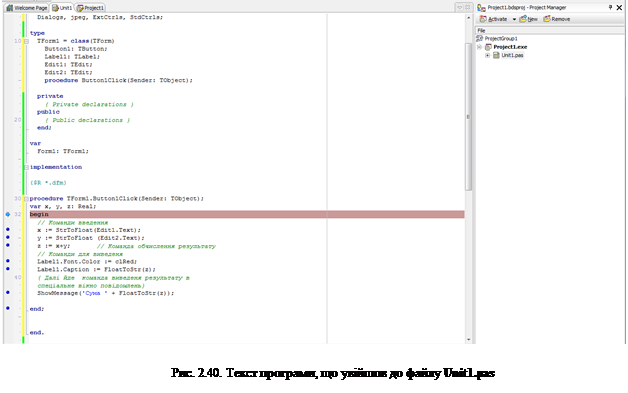
Task: Toggle breakpoint on the highlighted begin line 32
Action: click(8, 214)
